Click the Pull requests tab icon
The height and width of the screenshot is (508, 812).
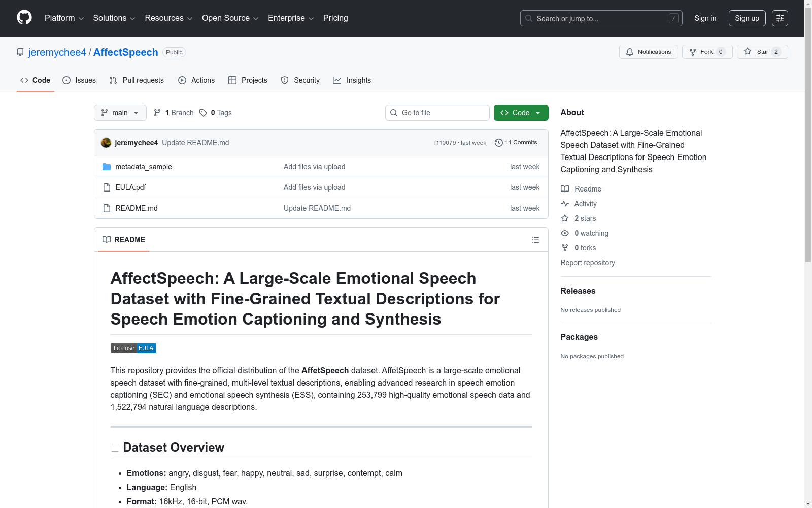[x=113, y=80]
